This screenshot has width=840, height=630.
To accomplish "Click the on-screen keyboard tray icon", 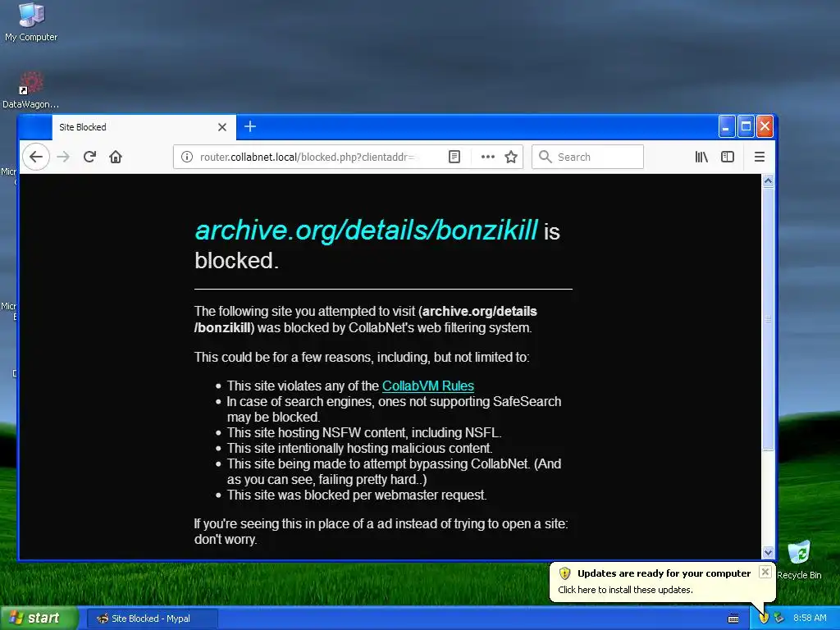I will [x=733, y=619].
